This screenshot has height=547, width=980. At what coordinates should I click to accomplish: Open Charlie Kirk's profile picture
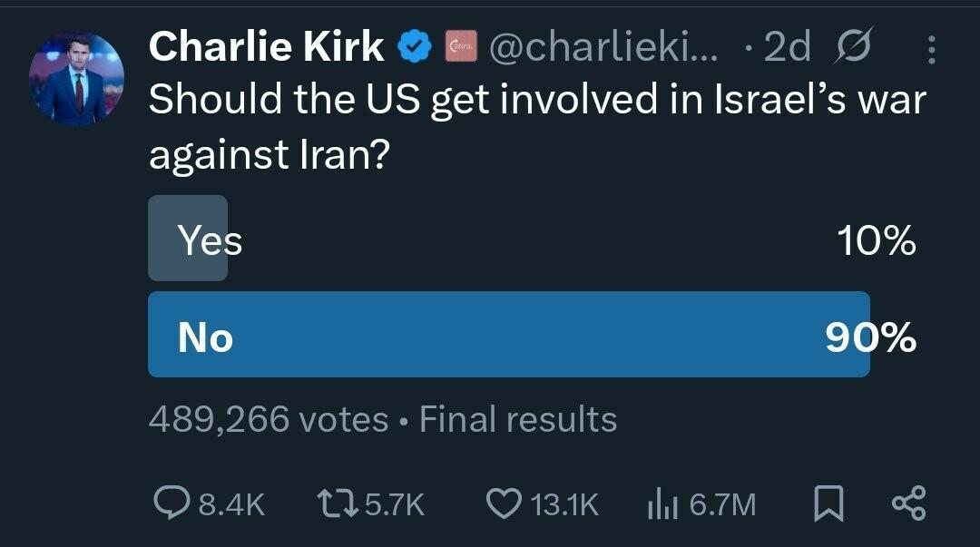(x=76, y=80)
